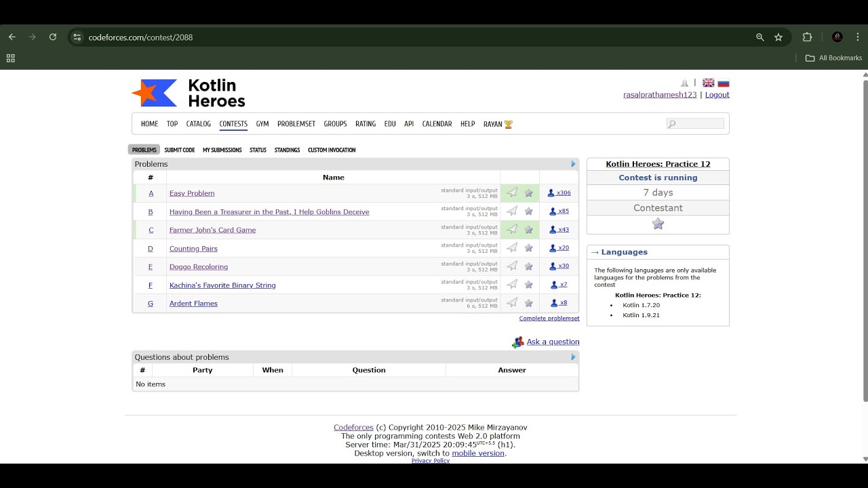This screenshot has height=488, width=868.
Task: Open browser extensions puzzle icon
Action: click(807, 37)
